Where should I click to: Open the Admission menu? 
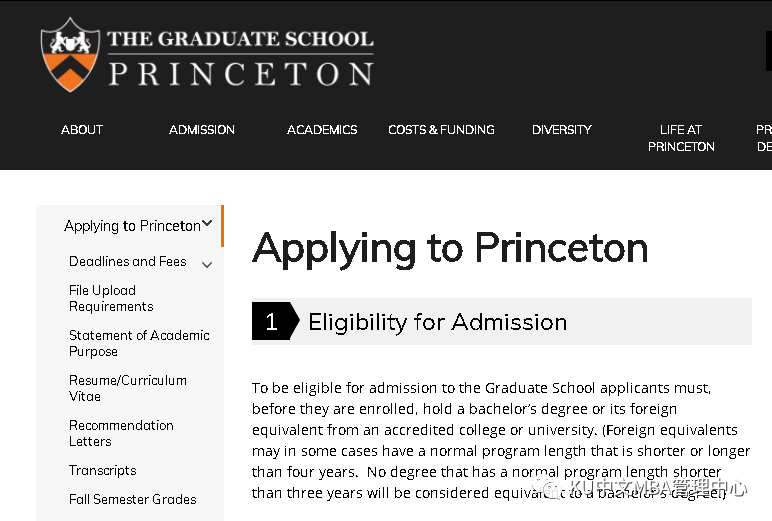point(202,129)
